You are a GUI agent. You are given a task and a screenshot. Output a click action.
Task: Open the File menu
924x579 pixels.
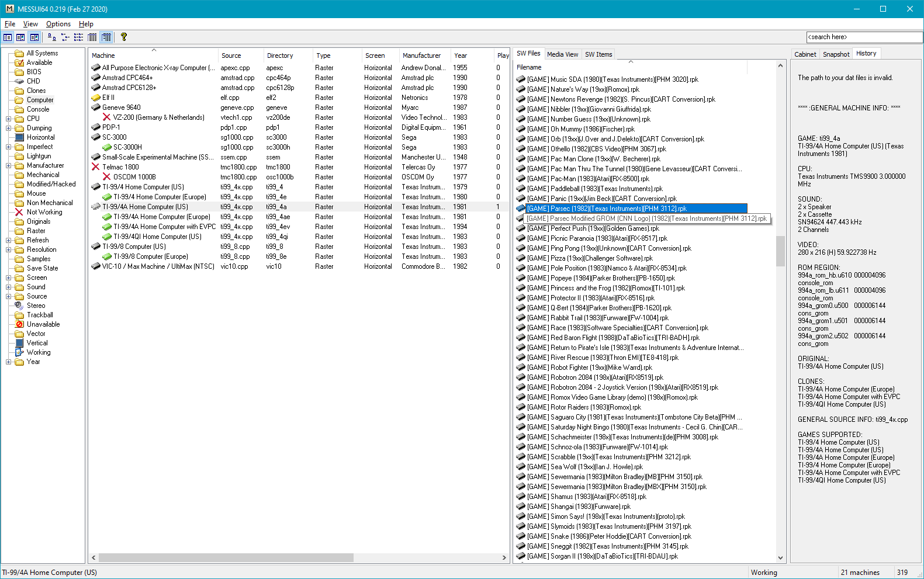pos(10,24)
